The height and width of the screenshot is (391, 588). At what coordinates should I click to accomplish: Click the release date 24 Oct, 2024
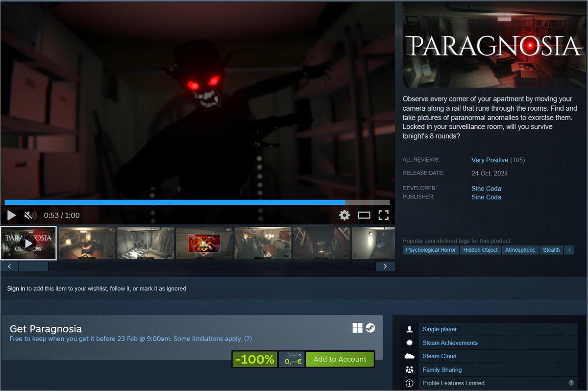(490, 173)
